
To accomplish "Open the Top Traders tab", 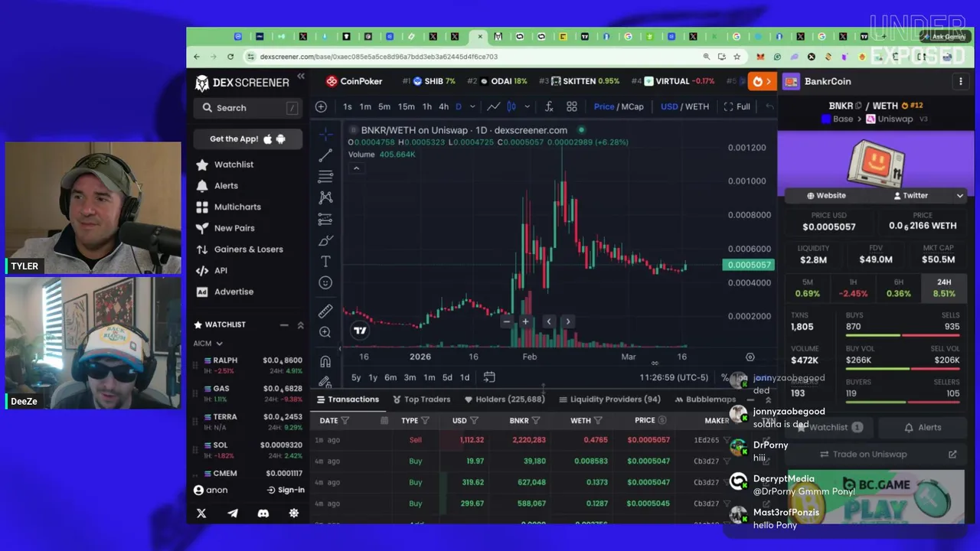I will pyautogui.click(x=421, y=399).
